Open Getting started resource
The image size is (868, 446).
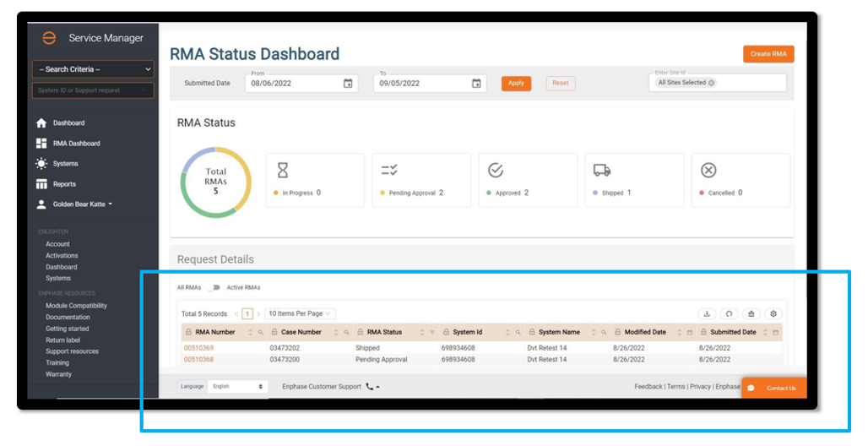coord(67,329)
